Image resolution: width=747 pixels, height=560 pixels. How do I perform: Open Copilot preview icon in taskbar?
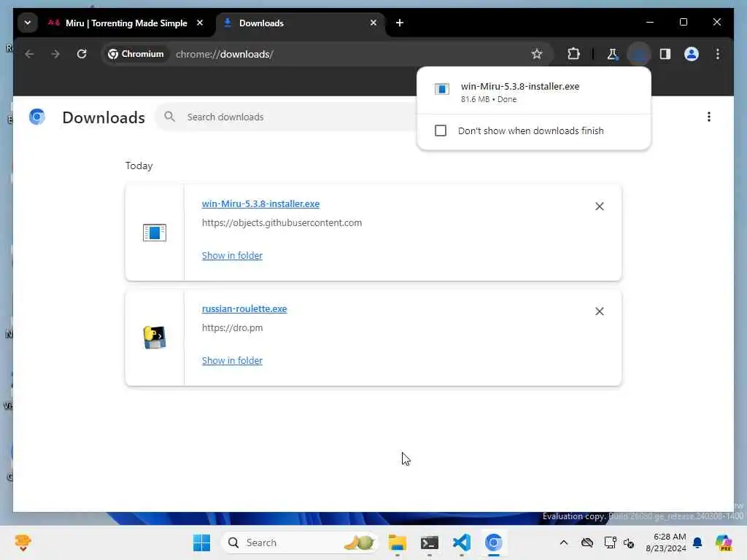tap(724, 542)
